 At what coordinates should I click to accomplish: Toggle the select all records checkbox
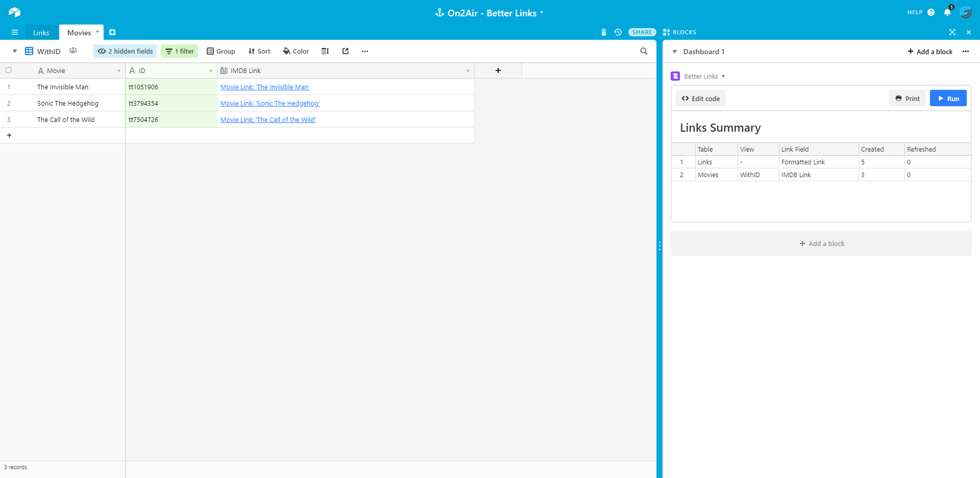click(x=9, y=70)
